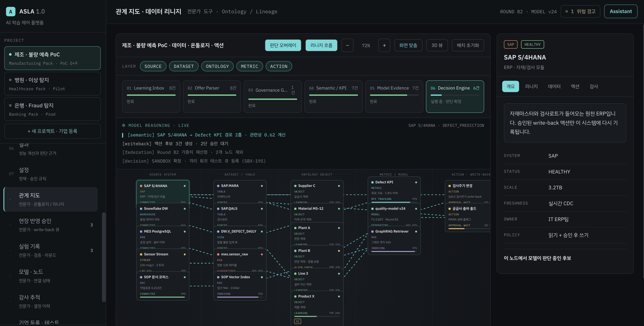Add new project via 새 프로젝트 · 기업 등록
Image resolution: width=644 pixels, height=326 pixels.
(x=52, y=131)
